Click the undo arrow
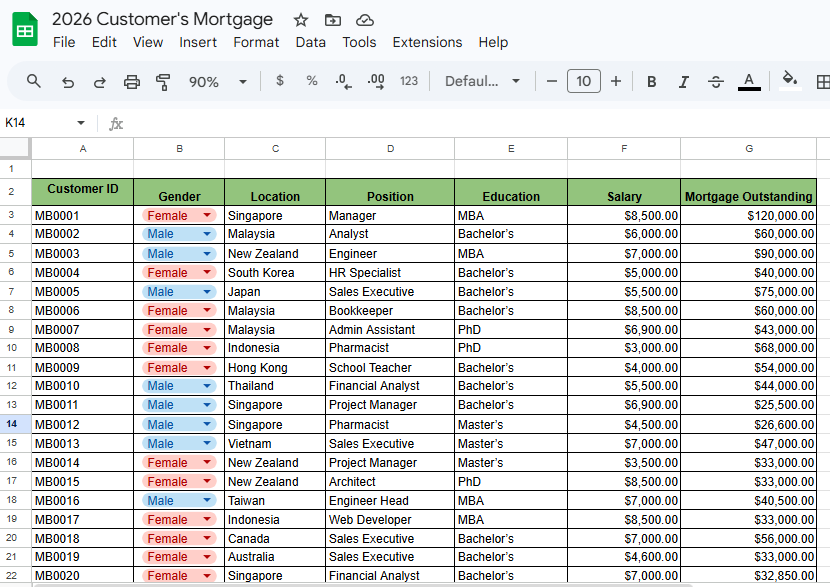This screenshot has width=830, height=587. coord(68,82)
